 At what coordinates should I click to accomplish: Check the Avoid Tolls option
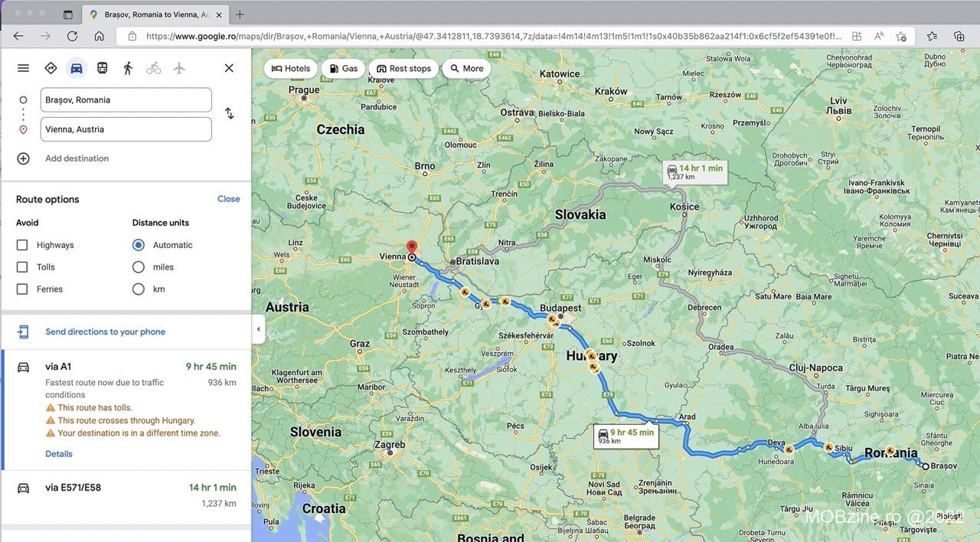tap(21, 266)
